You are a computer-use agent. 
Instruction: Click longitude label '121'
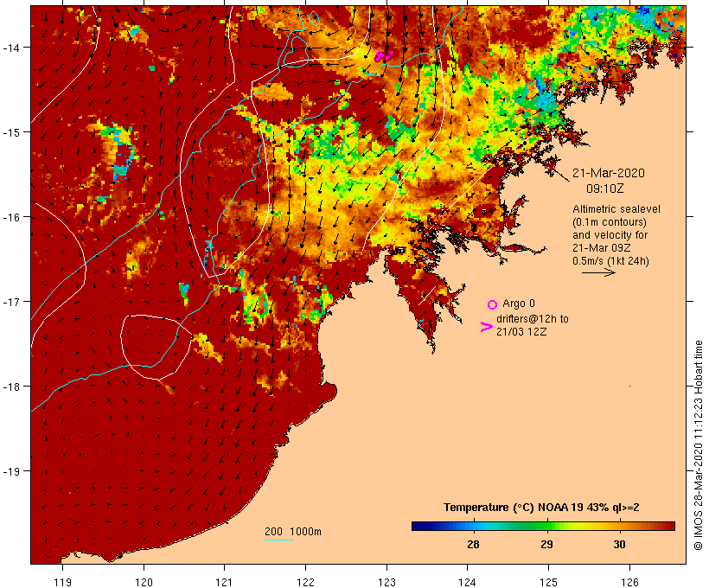(224, 583)
